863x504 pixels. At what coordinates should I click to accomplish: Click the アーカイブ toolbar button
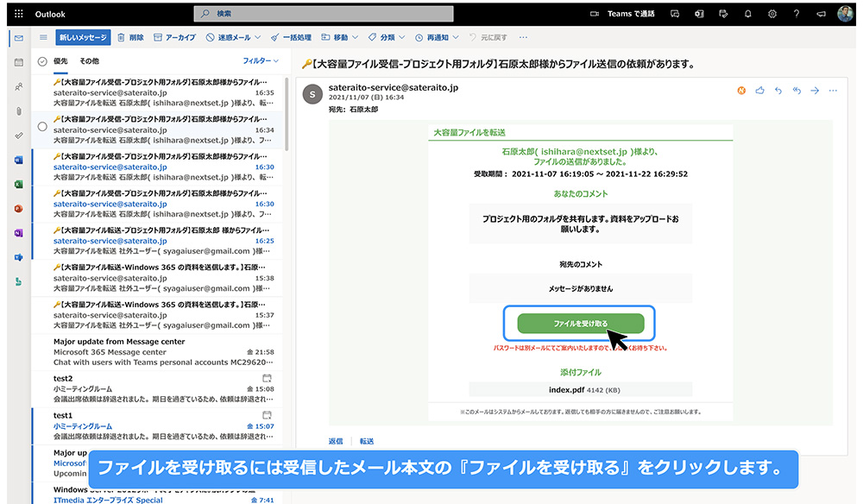click(x=174, y=37)
